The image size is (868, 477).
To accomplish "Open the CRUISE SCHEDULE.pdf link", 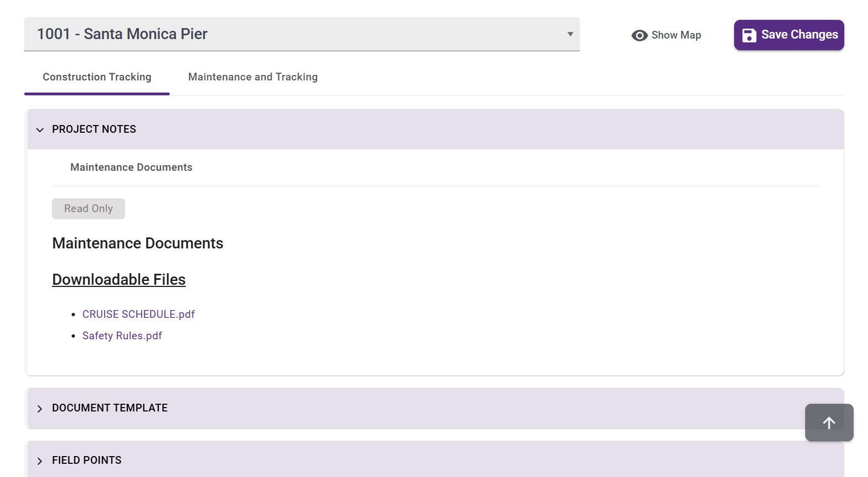I will click(138, 315).
